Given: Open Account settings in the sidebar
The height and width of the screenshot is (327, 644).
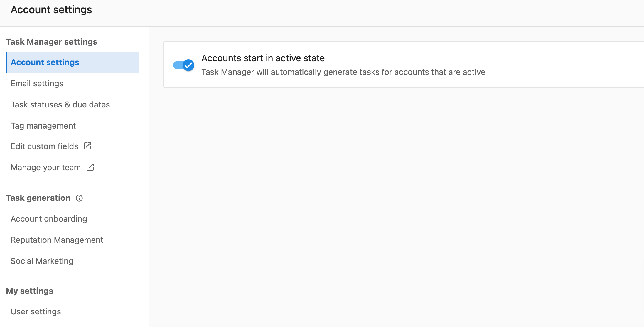Looking at the screenshot, I should tap(73, 62).
